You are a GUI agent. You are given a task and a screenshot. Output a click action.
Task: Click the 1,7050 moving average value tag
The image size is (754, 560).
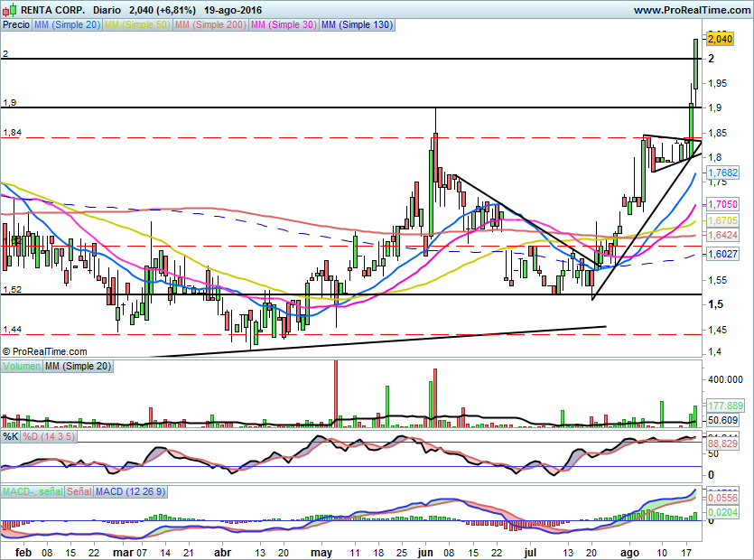[x=722, y=204]
